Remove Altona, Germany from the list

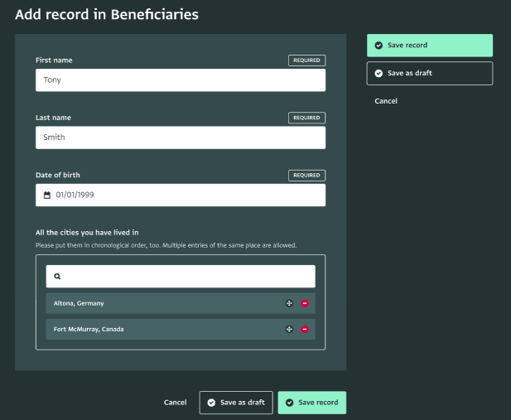point(305,304)
